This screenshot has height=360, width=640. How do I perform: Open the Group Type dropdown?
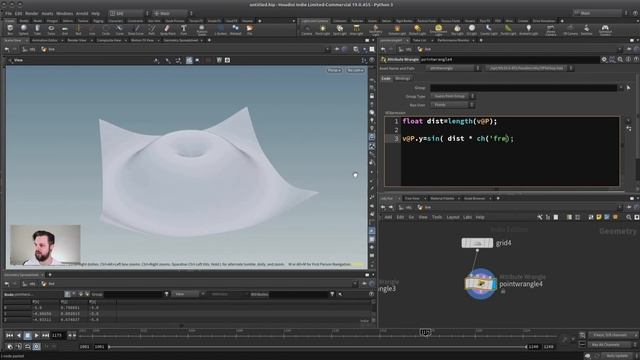[453, 96]
